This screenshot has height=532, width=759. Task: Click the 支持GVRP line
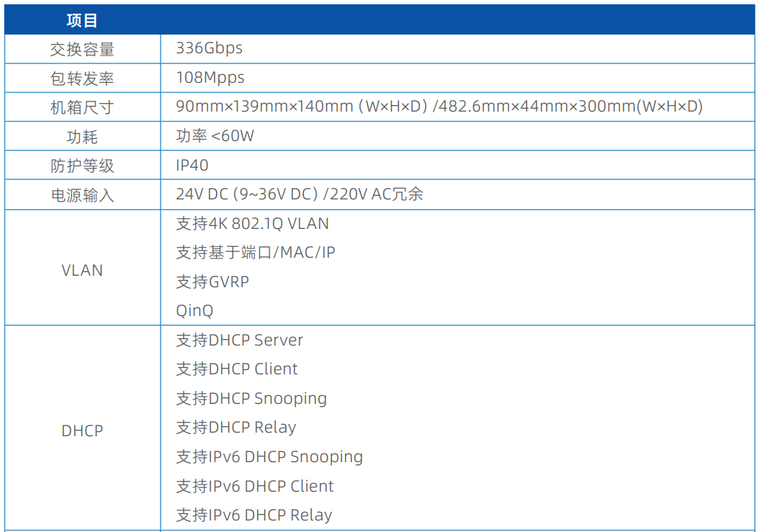[x=212, y=282]
